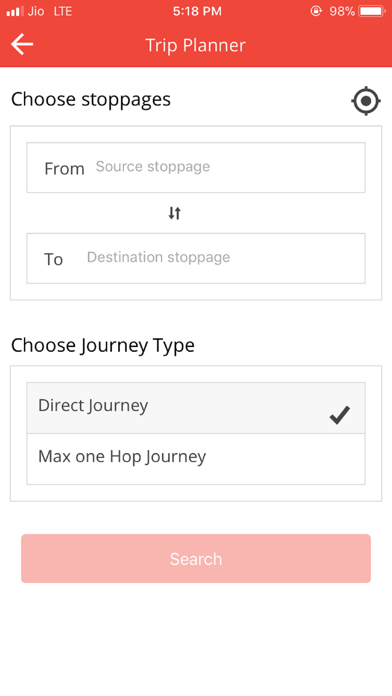Tap the Jio LTE carrier label
392x696 pixels.
tap(50, 12)
